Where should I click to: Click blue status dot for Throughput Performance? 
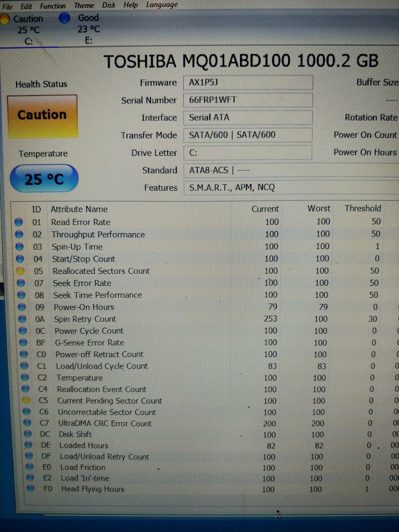coord(19,235)
